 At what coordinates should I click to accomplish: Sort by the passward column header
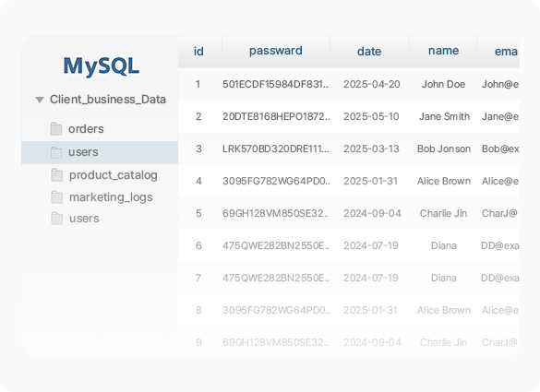(x=276, y=51)
